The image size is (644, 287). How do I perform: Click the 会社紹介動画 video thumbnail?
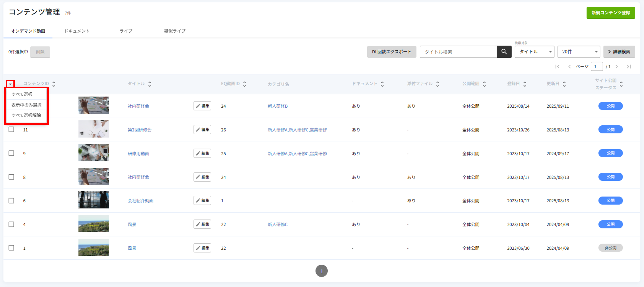(94, 200)
